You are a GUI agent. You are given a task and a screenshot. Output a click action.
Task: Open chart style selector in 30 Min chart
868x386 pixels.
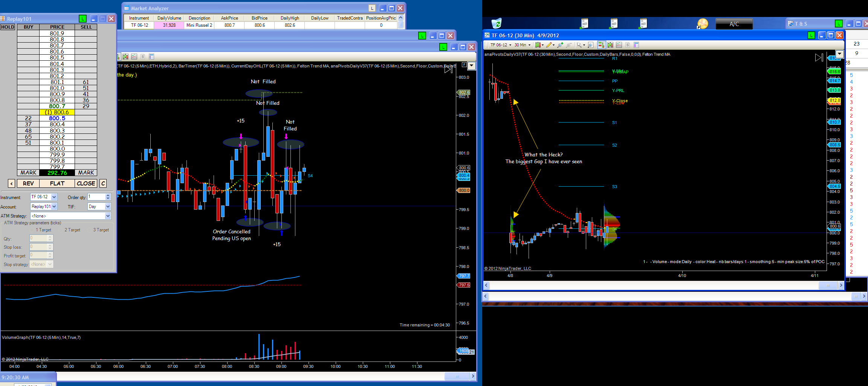tap(539, 45)
